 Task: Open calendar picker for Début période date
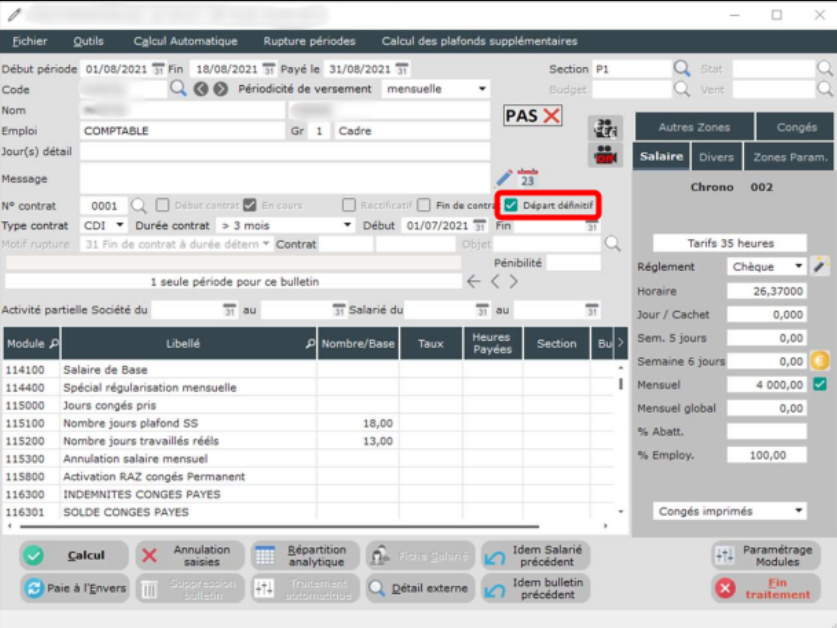(x=158, y=70)
